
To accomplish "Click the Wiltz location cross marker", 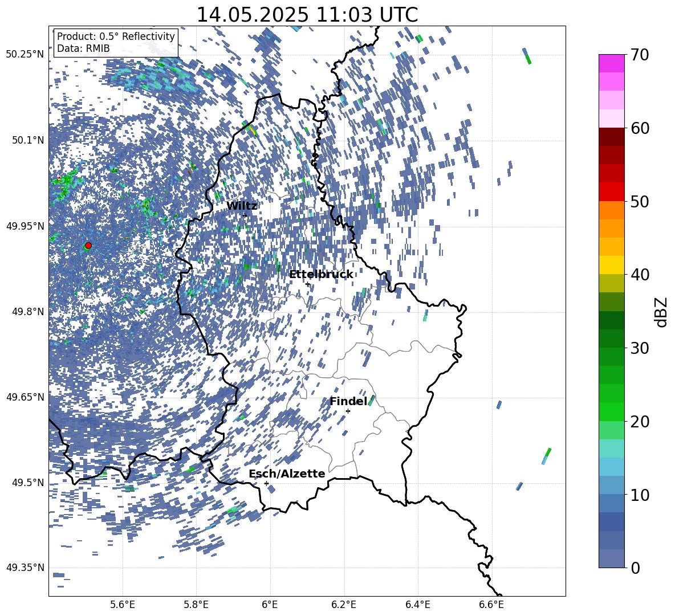I will [245, 215].
